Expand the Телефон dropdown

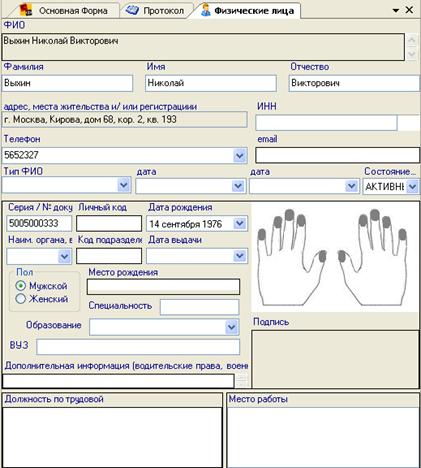(x=240, y=156)
